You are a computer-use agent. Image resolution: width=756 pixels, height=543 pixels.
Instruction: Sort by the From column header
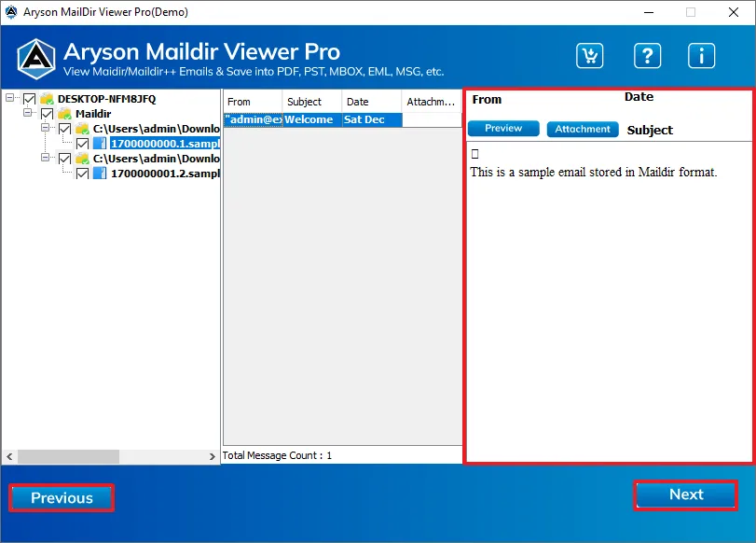click(253, 102)
